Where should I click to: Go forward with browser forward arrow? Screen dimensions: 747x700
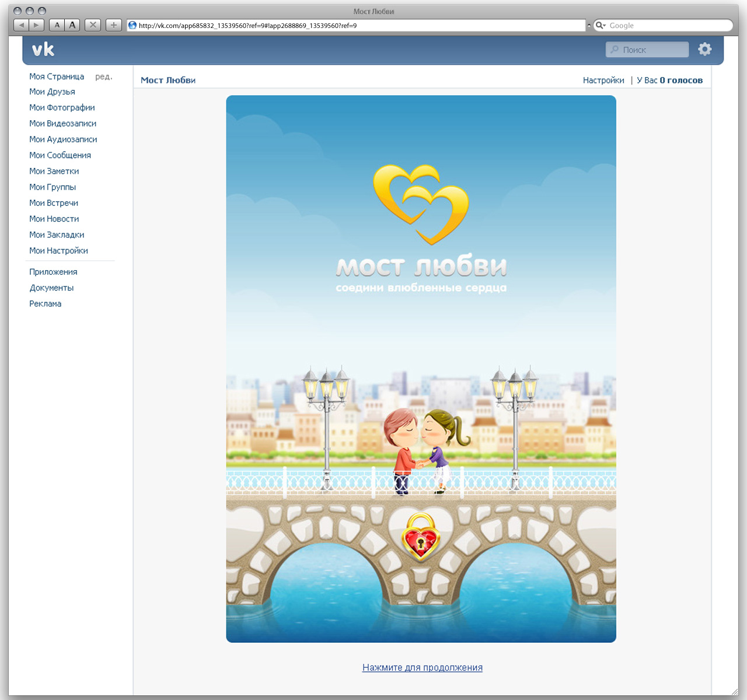(36, 25)
